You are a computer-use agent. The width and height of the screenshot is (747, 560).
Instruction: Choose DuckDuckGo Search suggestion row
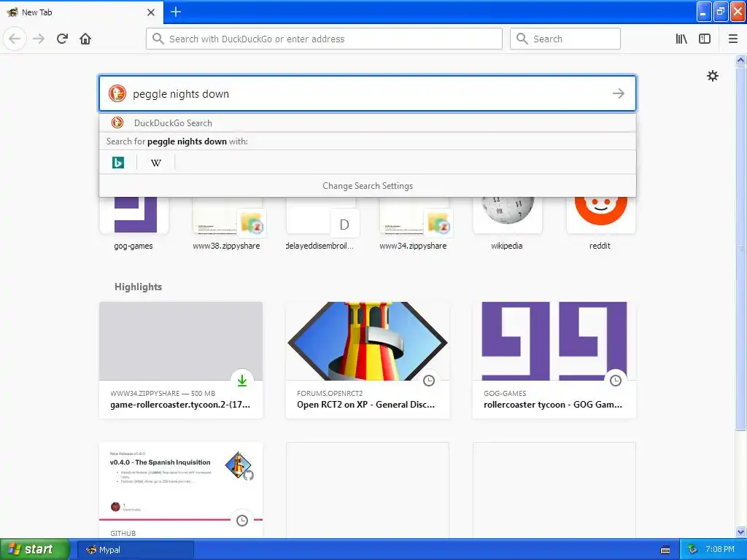click(x=368, y=122)
